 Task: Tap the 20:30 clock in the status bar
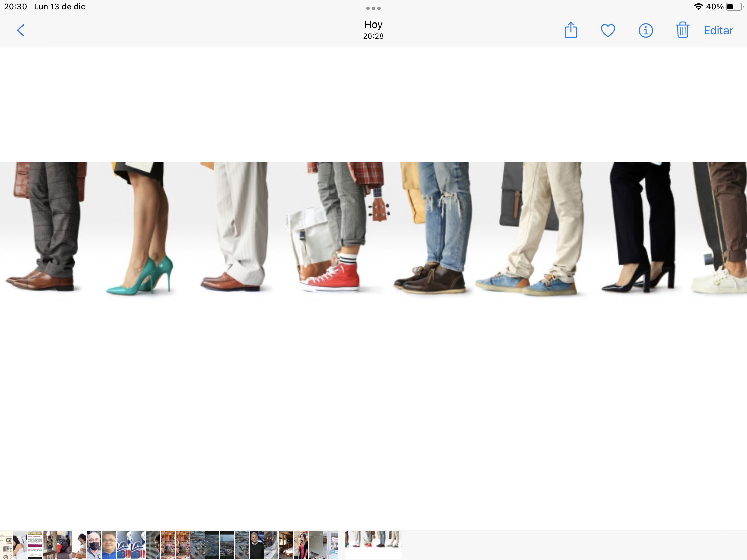click(x=15, y=7)
